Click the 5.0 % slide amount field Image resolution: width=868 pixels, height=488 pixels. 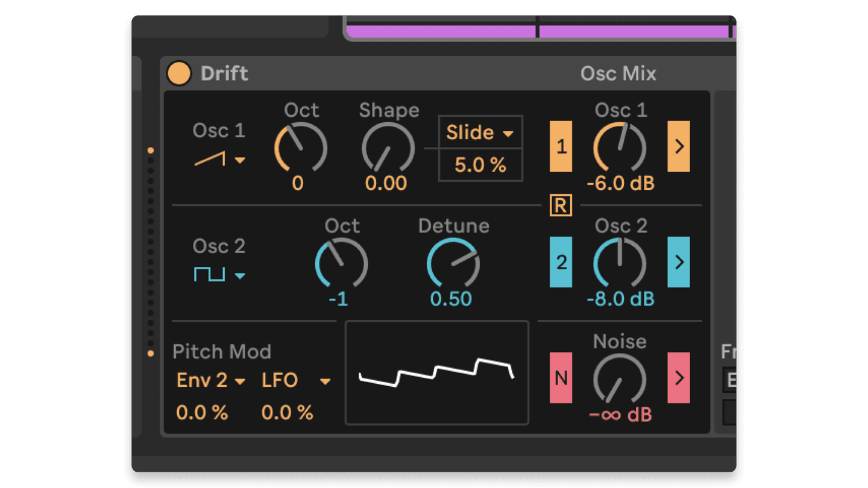pos(480,165)
